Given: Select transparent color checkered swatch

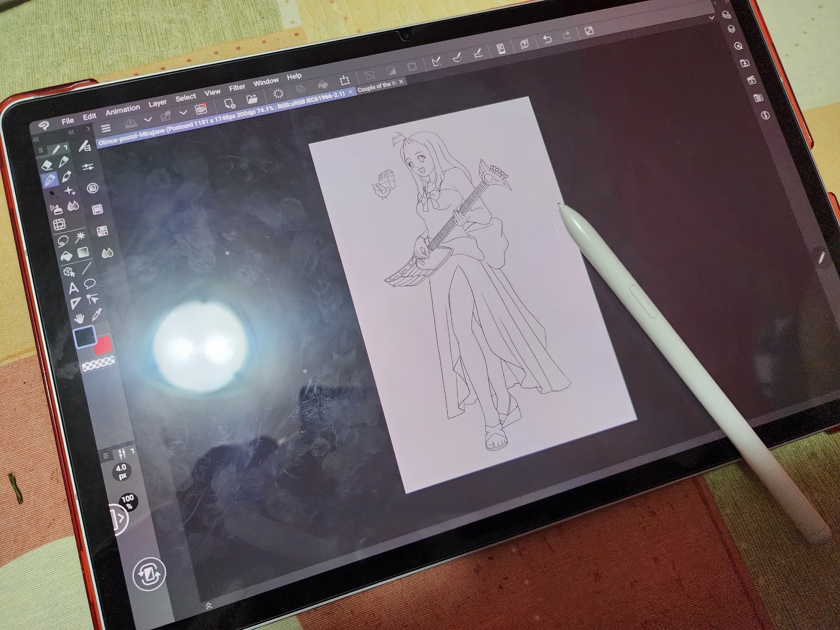Looking at the screenshot, I should 98,364.
